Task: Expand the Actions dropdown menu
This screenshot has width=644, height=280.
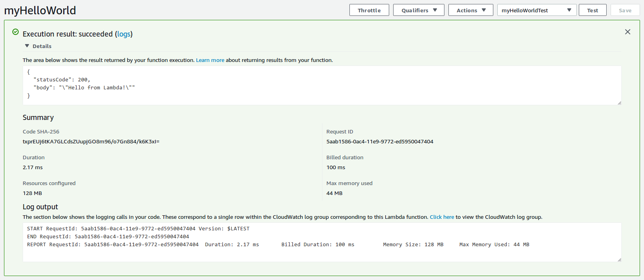Action: pyautogui.click(x=470, y=10)
